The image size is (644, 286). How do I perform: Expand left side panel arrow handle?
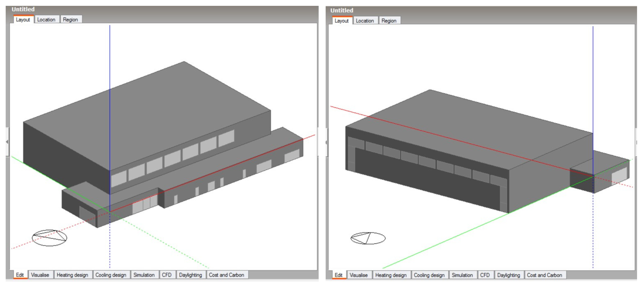(7, 142)
